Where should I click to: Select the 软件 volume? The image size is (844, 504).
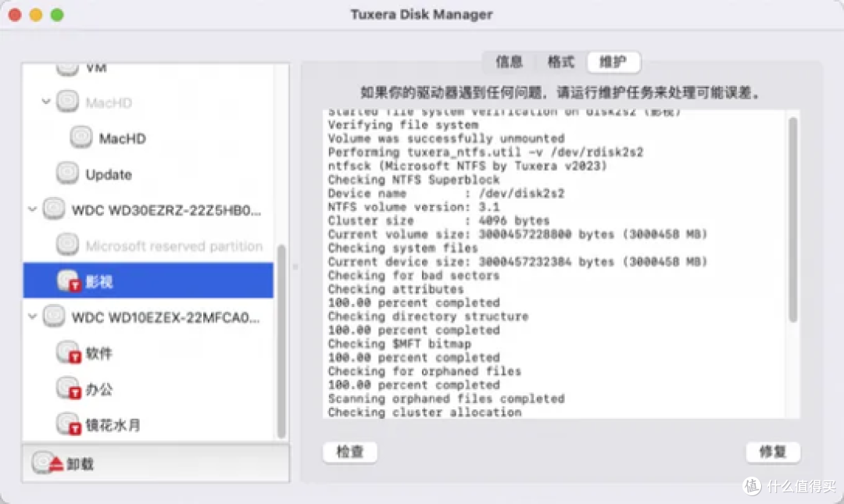tap(148, 352)
